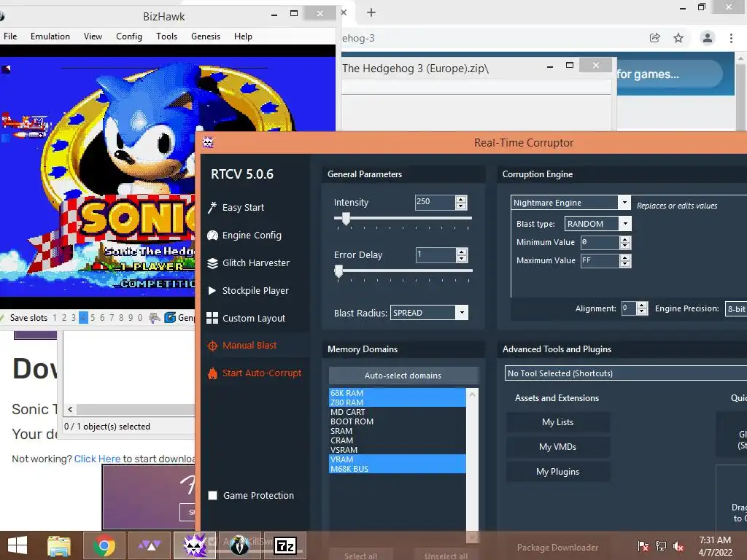Open Chrome's three-dot menu
Screen dimensions: 747x560
[x=731, y=38]
